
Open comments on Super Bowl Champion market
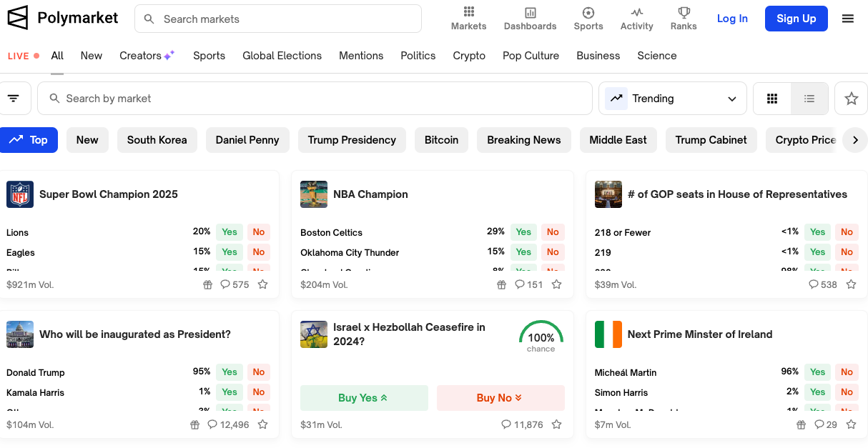pos(235,284)
